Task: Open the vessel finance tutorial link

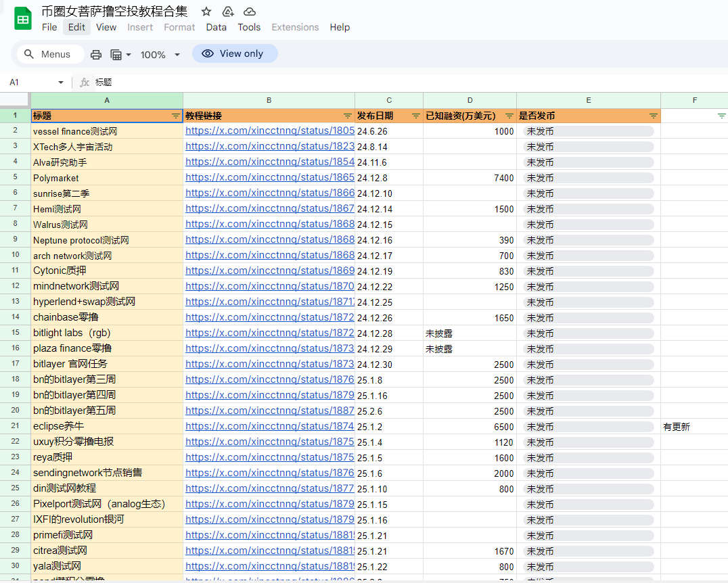Action: click(270, 131)
